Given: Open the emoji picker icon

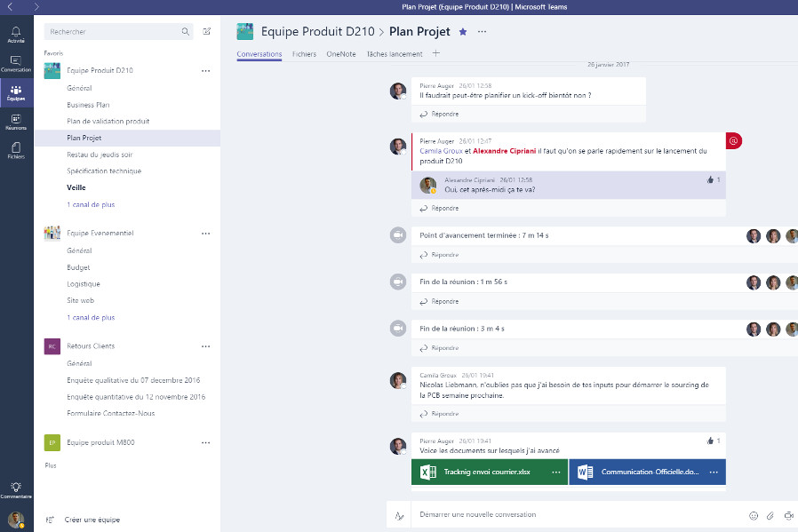Looking at the screenshot, I should 754,516.
